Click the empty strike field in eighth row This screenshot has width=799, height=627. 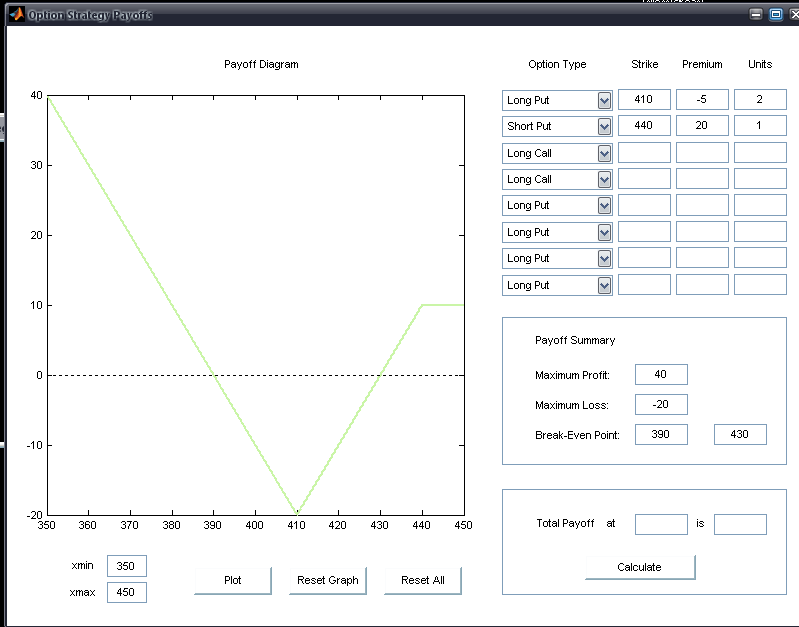coord(644,284)
